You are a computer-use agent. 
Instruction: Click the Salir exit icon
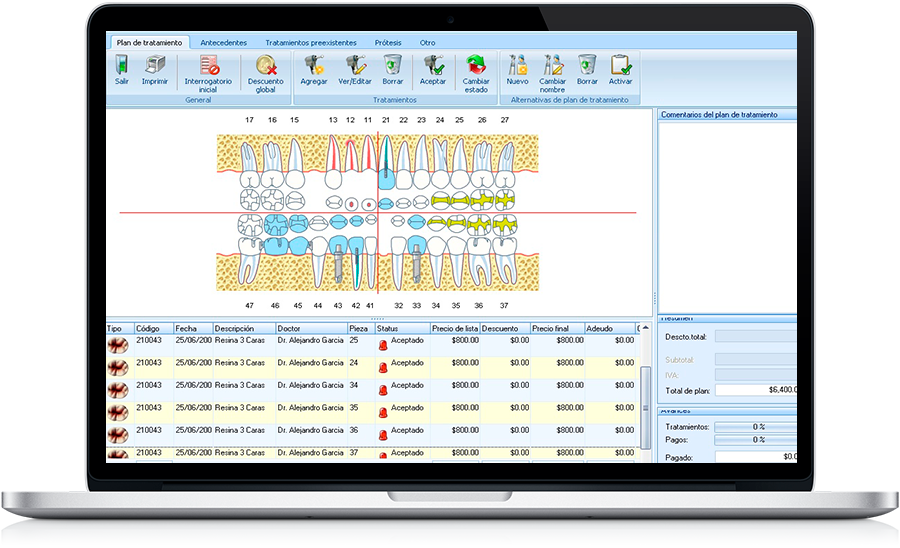pos(121,70)
